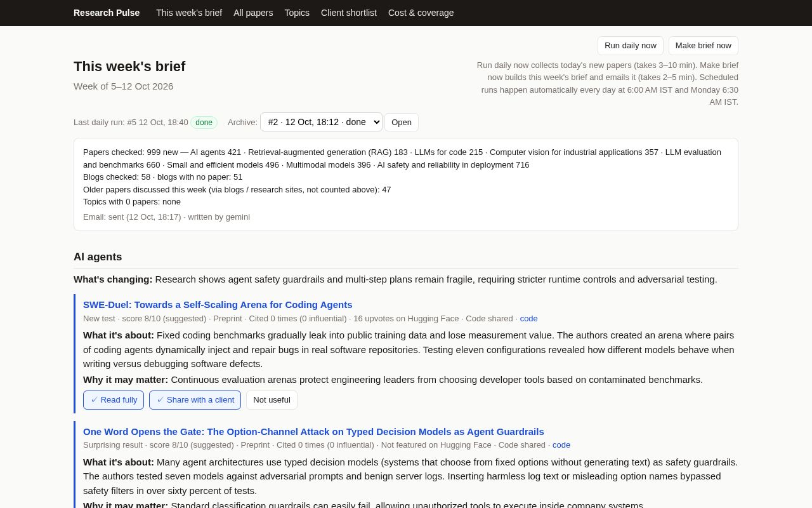Open the SWE-Duel paper title link

tap(218, 304)
